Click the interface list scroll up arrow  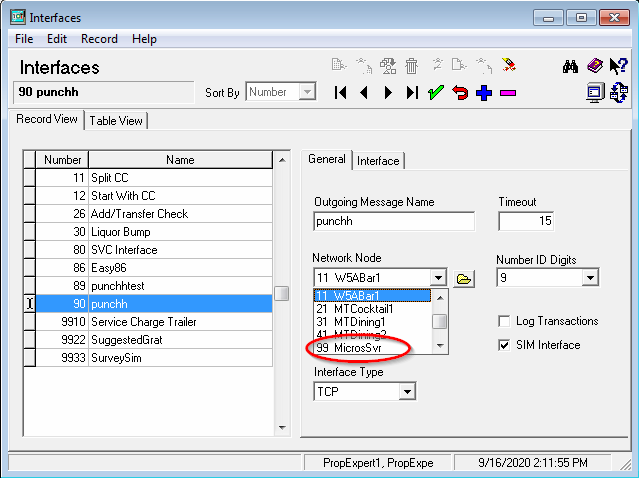pos(282,160)
